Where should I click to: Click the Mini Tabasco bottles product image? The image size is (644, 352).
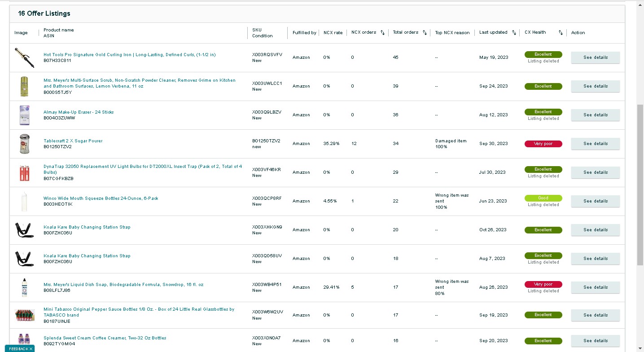[x=24, y=315]
